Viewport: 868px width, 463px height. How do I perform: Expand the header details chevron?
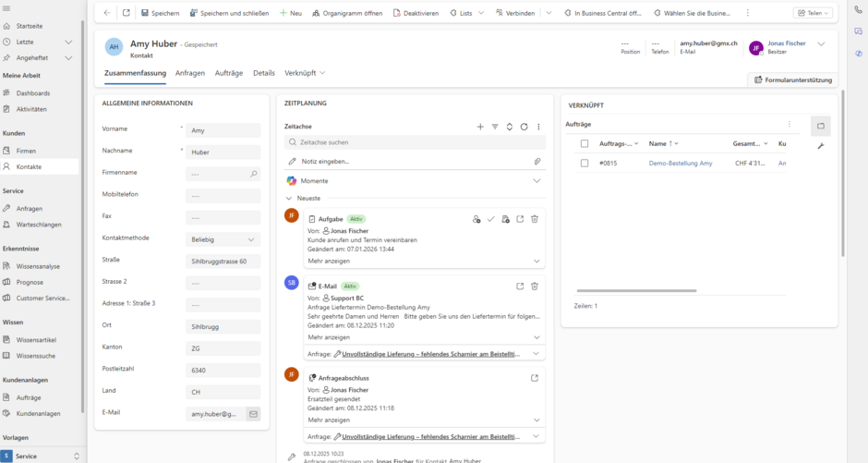coord(821,43)
